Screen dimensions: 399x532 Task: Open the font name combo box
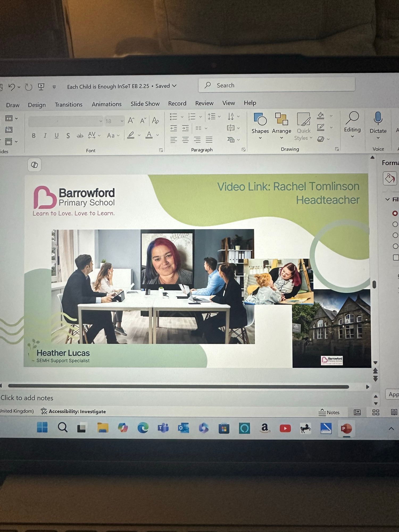[66, 121]
